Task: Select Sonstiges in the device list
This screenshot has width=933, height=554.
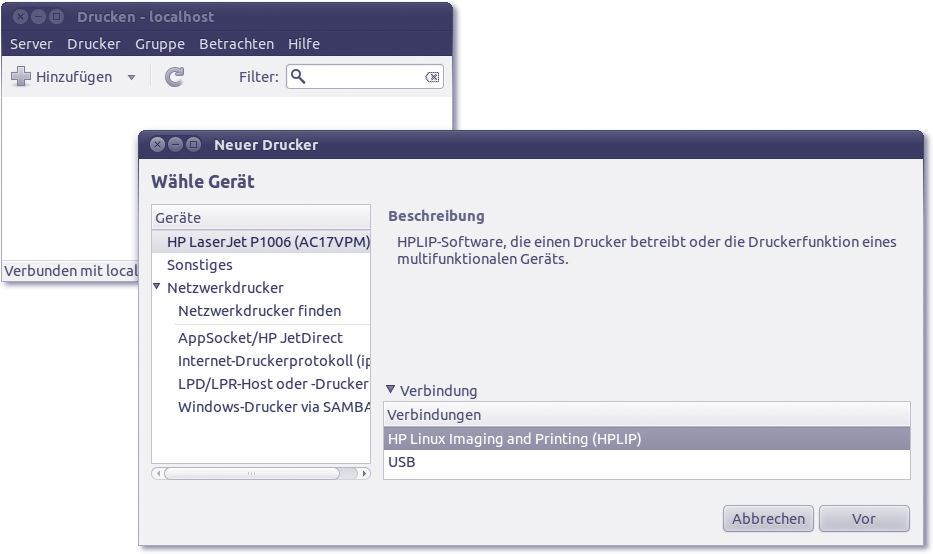Action: coord(200,265)
